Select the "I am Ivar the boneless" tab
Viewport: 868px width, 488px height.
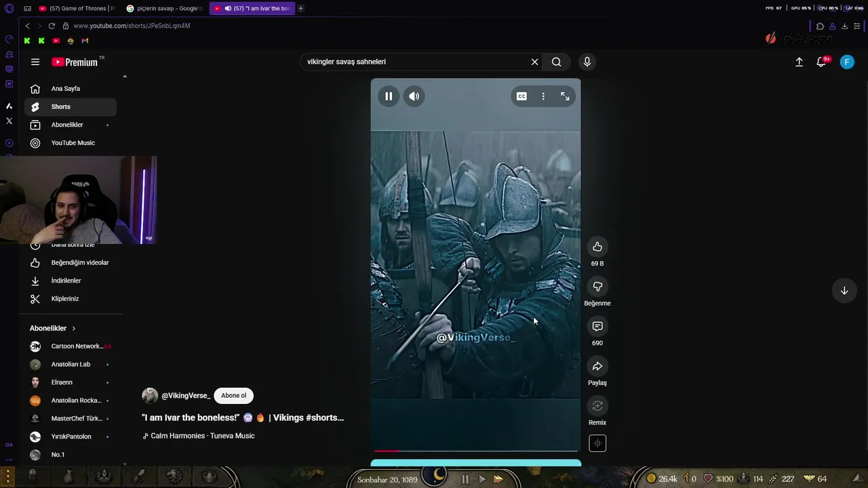[x=252, y=8]
